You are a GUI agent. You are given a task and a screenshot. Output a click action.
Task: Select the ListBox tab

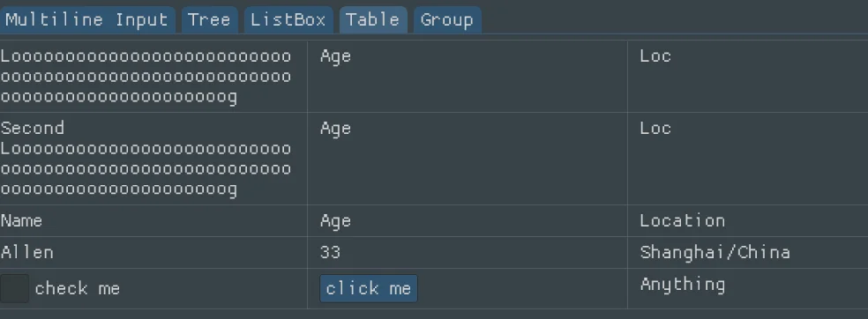point(288,20)
